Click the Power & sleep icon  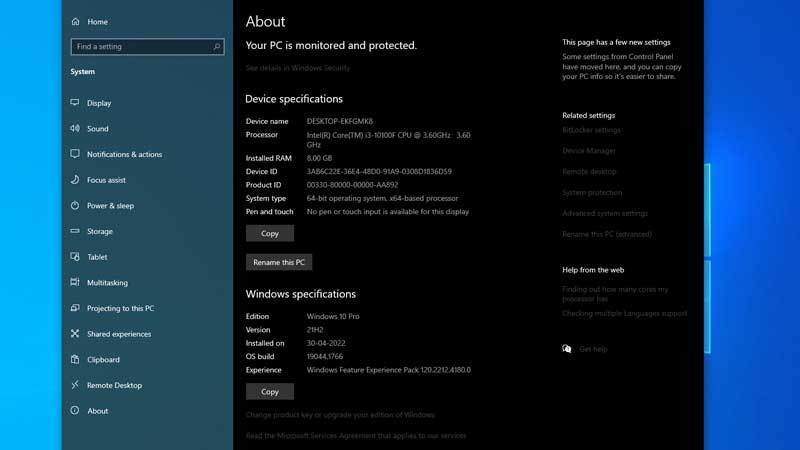tap(75, 205)
